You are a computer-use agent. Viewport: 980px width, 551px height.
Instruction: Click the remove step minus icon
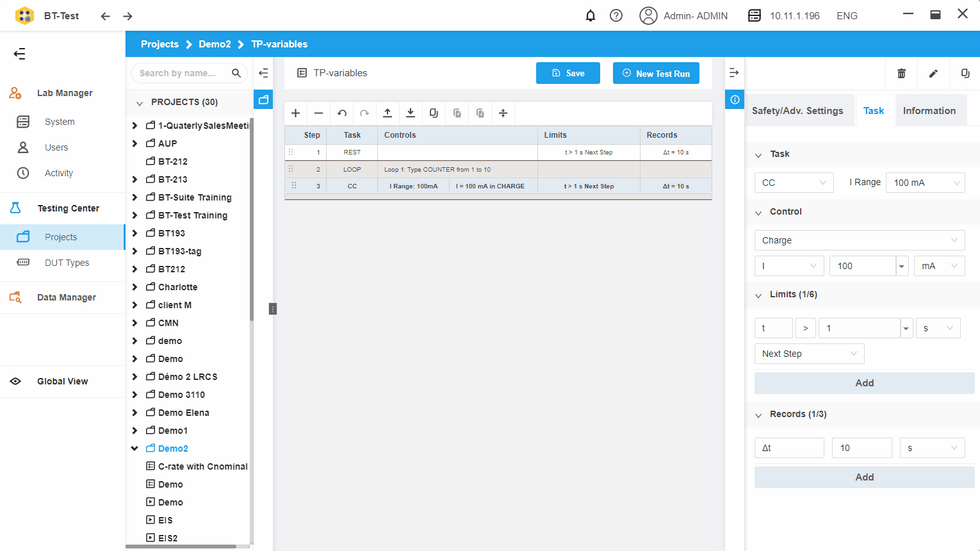tap(318, 113)
